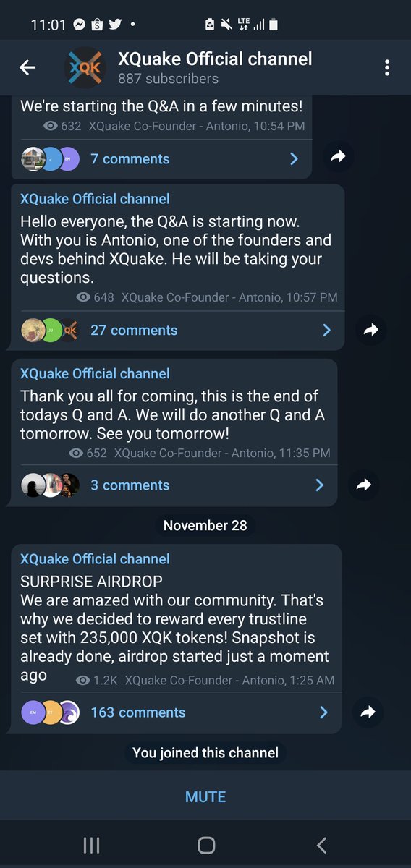Image resolution: width=411 pixels, height=868 pixels.
Task: Expand 163 comments thread chevron
Action: [x=323, y=712]
